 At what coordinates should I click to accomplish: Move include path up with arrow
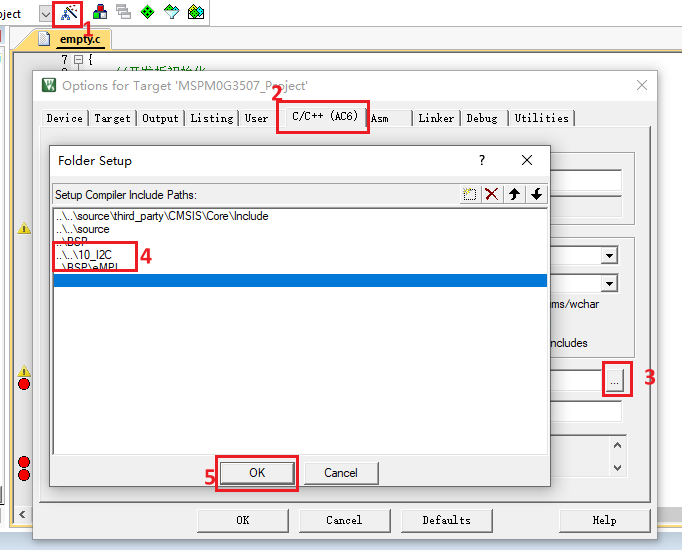[515, 194]
